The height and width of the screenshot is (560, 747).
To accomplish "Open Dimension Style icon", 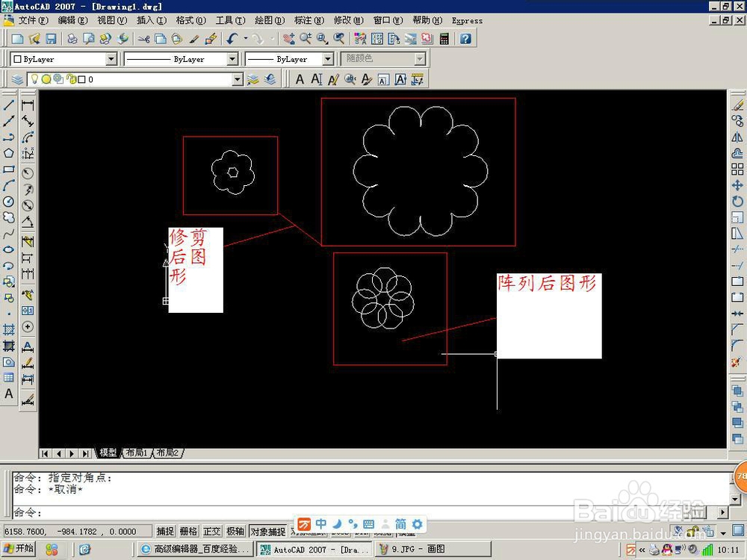I will click(x=28, y=399).
